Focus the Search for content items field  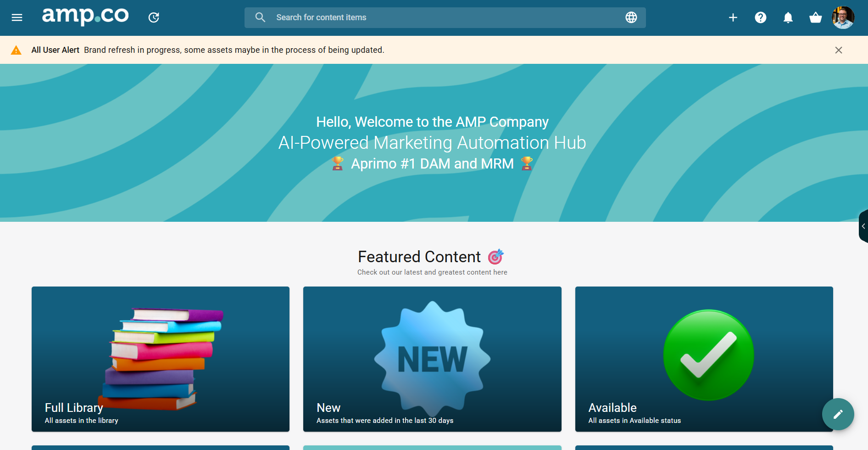tap(445, 17)
